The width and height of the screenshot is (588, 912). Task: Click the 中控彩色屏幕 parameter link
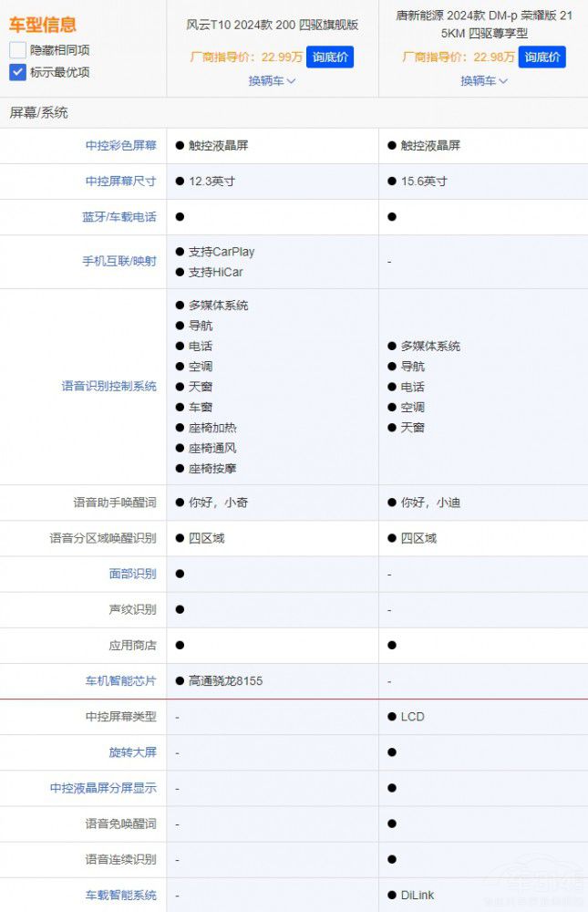120,146
